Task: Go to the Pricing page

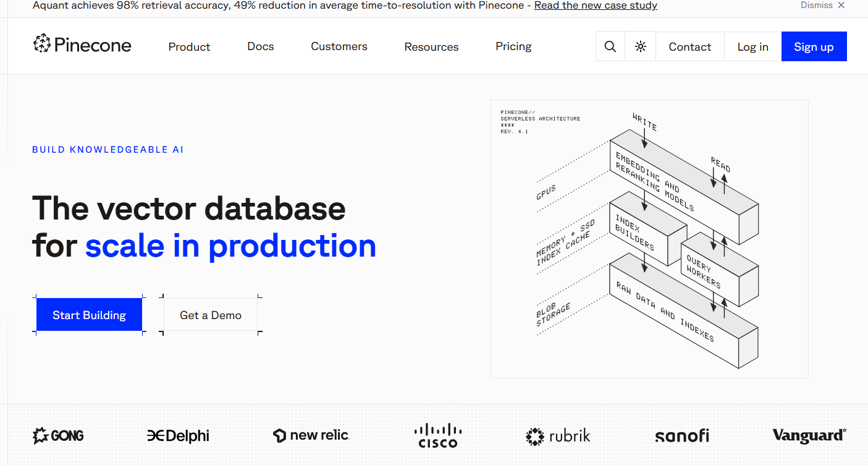Action: [x=513, y=46]
